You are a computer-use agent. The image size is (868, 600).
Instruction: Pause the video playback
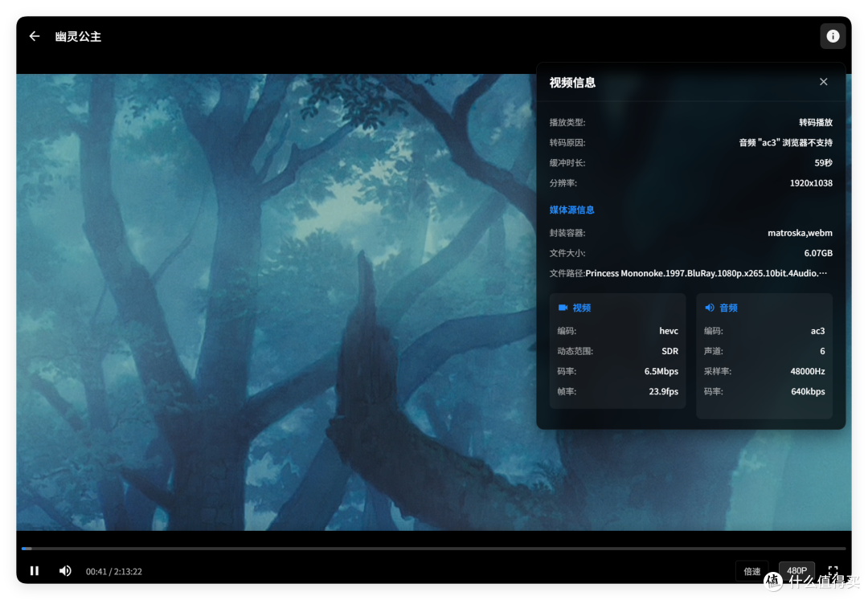point(35,571)
